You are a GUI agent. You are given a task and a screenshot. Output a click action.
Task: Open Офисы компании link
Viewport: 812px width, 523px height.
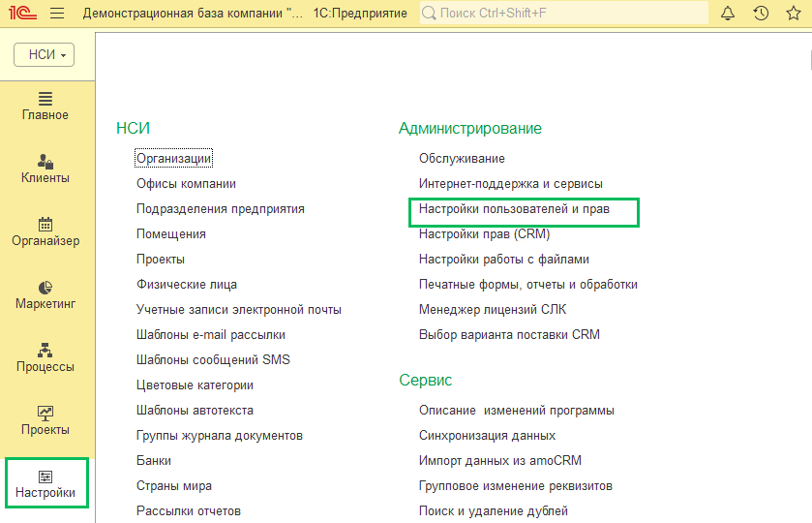click(x=186, y=183)
